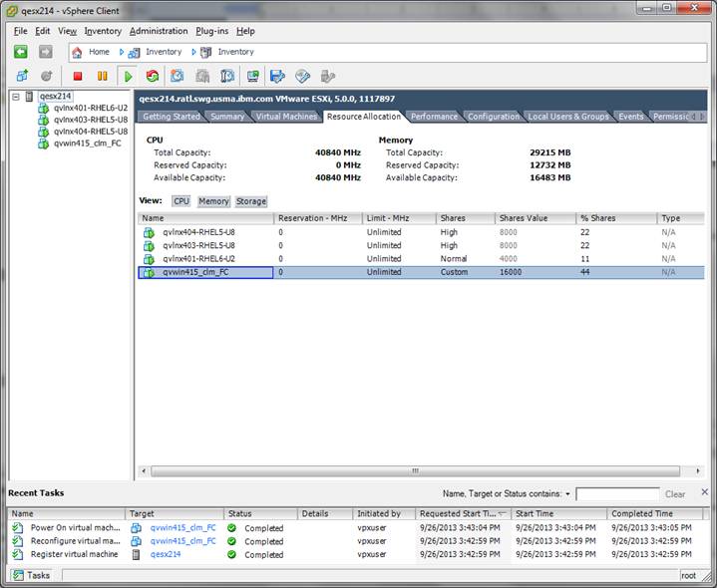Viewport: 717px width, 588px height.
Task: Launch virtual machine console icon
Action: pos(253,76)
